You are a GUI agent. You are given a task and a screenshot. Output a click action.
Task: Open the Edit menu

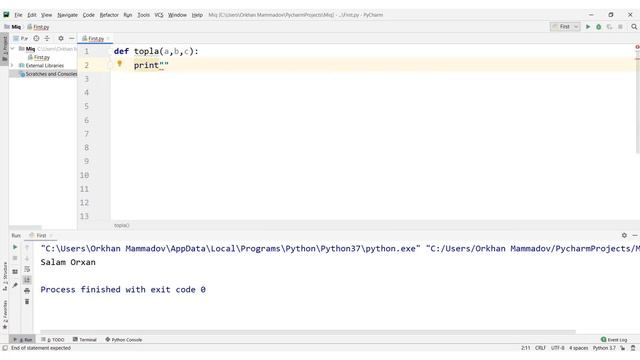[32, 15]
